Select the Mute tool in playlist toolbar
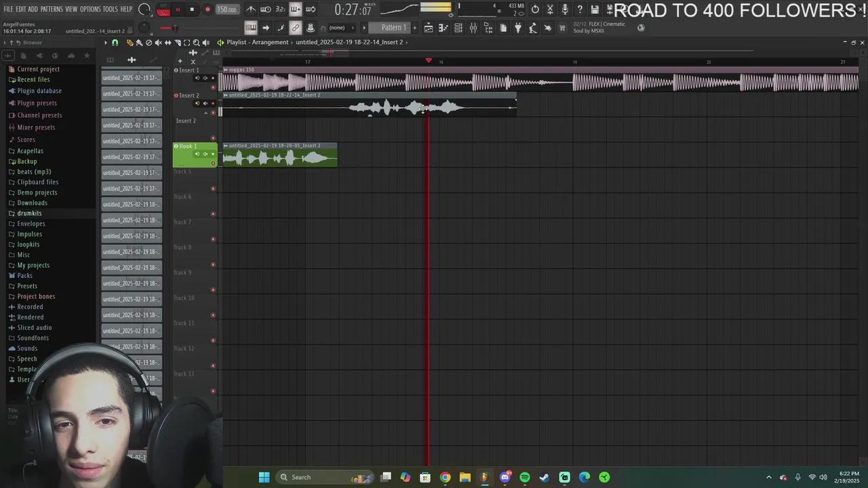The height and width of the screenshot is (488, 868). (x=158, y=43)
